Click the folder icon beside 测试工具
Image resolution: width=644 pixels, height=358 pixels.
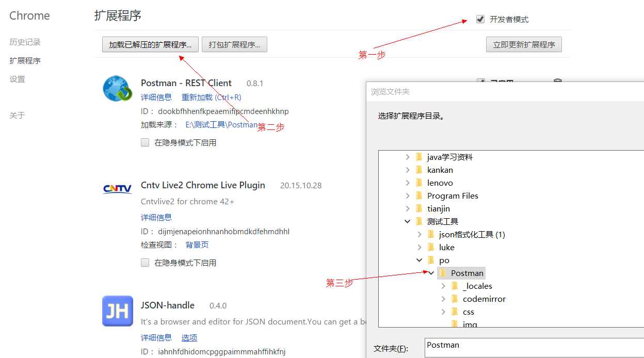pyautogui.click(x=419, y=221)
